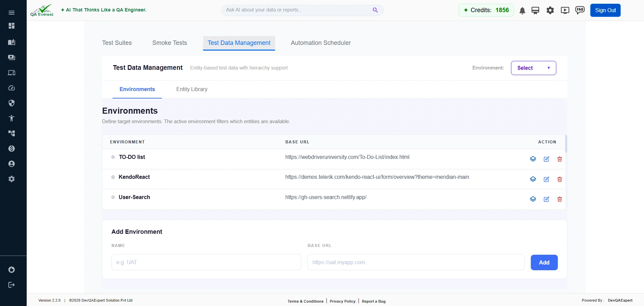Click the monitor display icon in header
This screenshot has height=306, width=644.
(x=535, y=10)
